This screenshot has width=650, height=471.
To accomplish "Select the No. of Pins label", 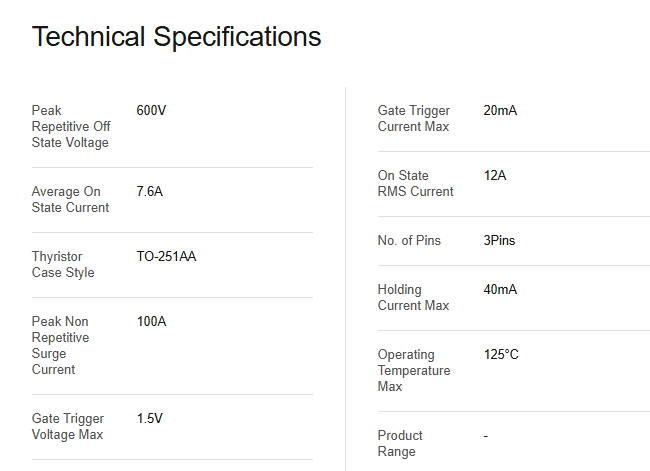I will 409,241.
